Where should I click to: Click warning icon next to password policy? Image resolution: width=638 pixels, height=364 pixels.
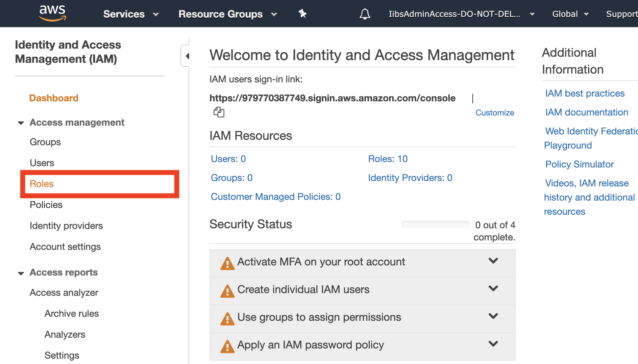click(x=227, y=346)
